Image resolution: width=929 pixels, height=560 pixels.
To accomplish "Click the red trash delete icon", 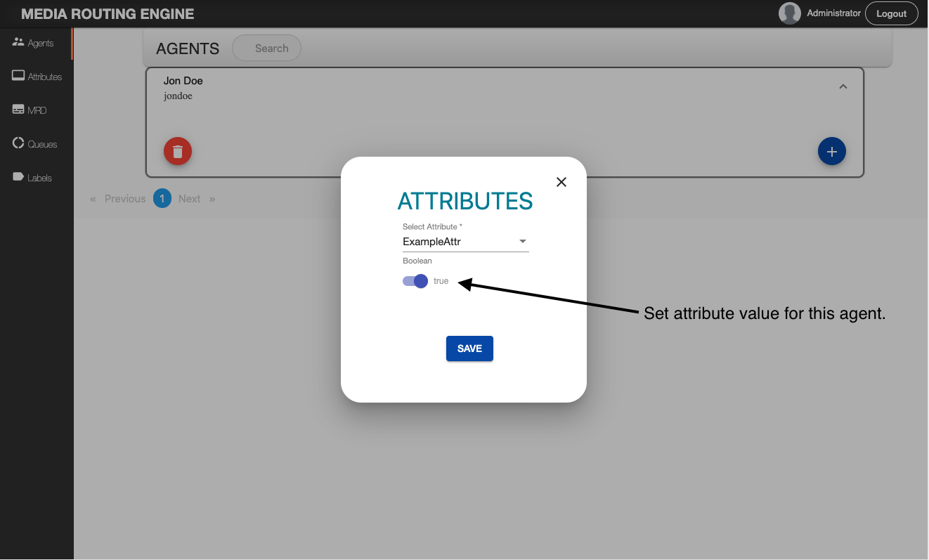I will [178, 151].
